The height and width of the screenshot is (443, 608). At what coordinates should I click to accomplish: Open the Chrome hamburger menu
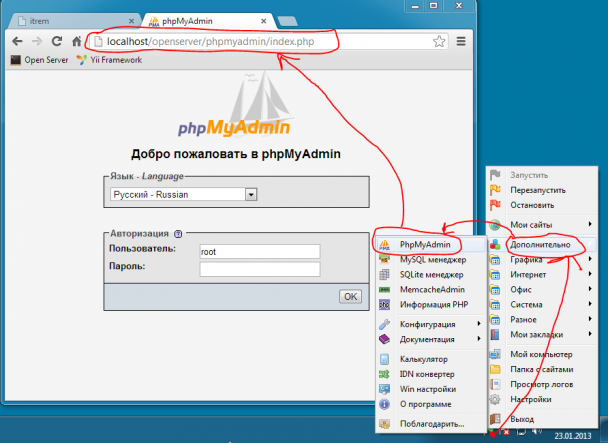461,41
